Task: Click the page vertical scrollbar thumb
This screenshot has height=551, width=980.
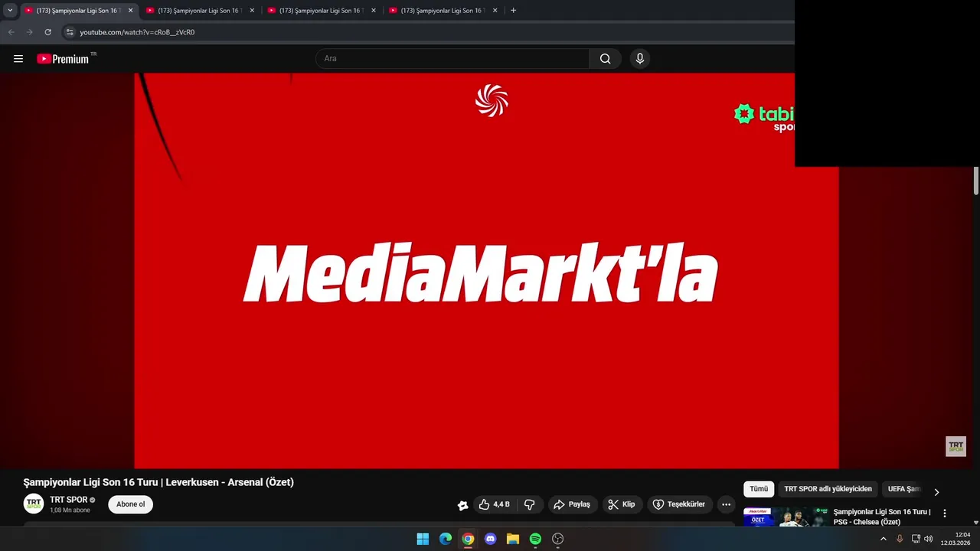Action: 976,181
